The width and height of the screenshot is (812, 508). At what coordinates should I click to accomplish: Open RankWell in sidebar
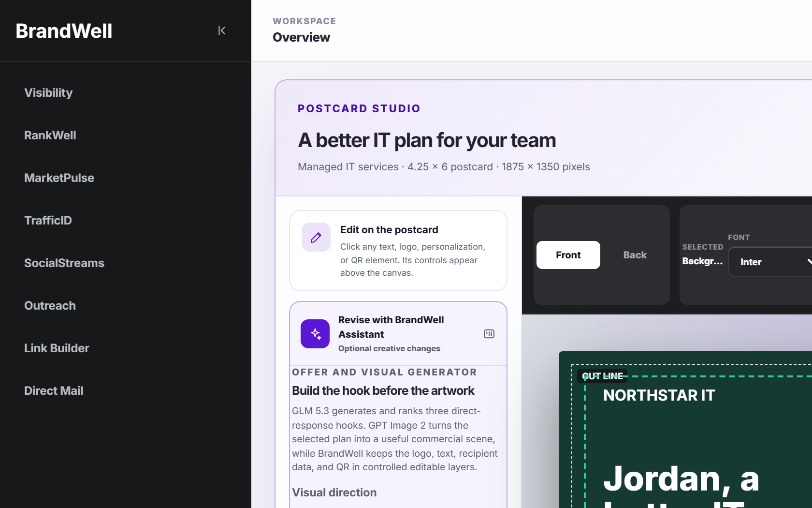[50, 135]
